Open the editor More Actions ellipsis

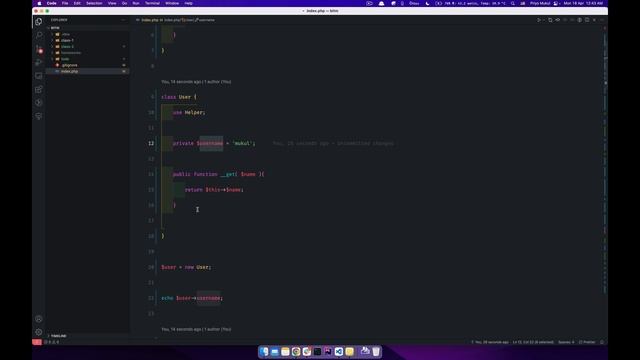pos(602,20)
